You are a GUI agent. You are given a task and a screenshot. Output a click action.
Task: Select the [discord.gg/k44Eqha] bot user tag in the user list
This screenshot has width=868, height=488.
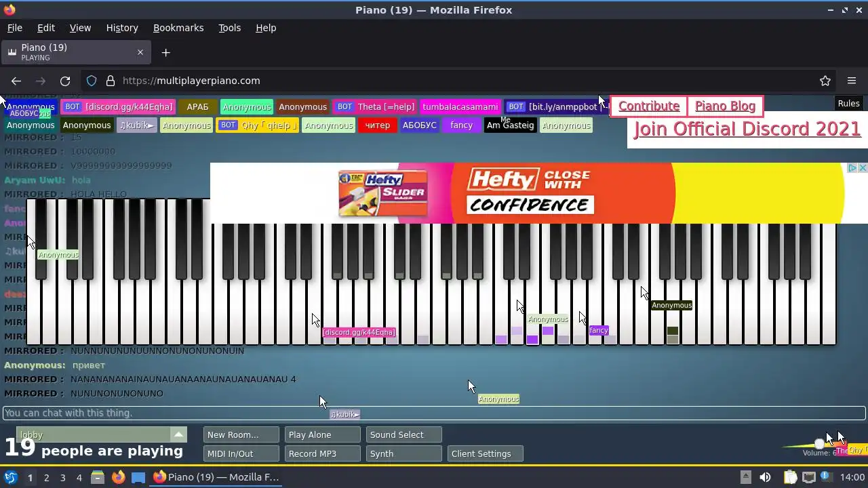(x=119, y=107)
